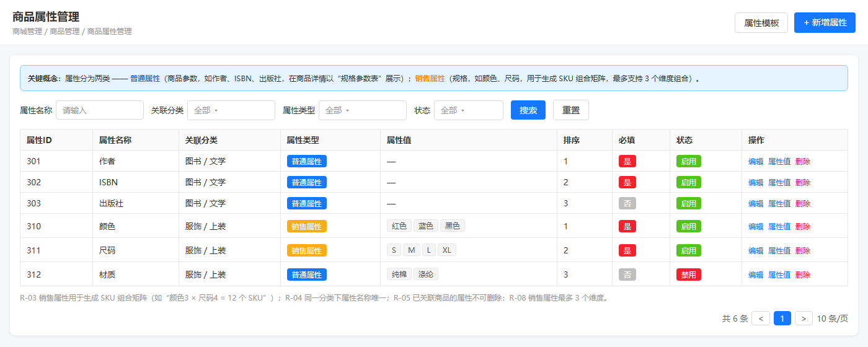
Task: Open 属性值 for the 出版社 row
Action: click(x=779, y=203)
